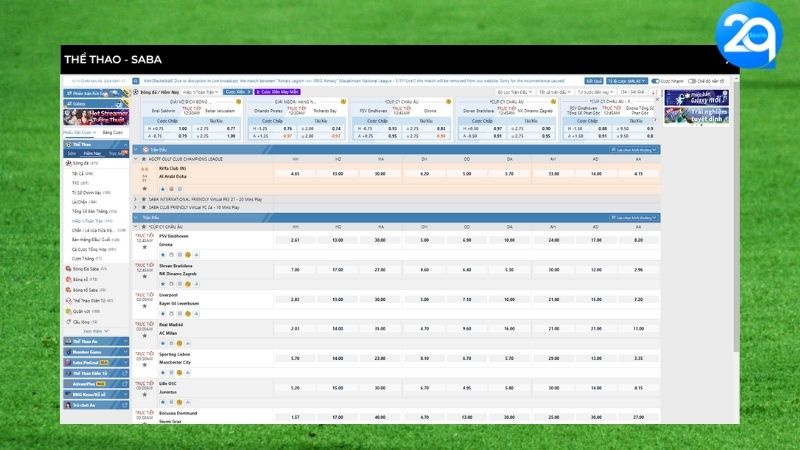Collapse the AGCFF Gulf Club Champions League group
Viewport: 800px width, 450px height.
coord(136,159)
